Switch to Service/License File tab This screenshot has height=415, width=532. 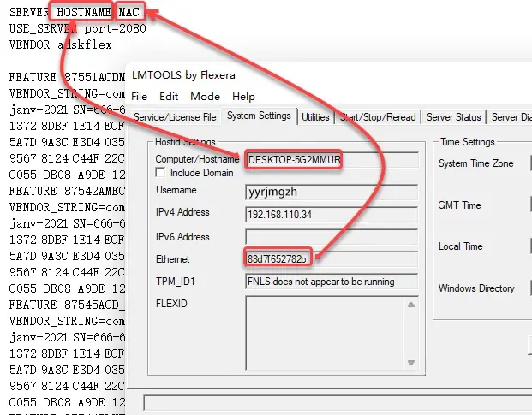[175, 117]
